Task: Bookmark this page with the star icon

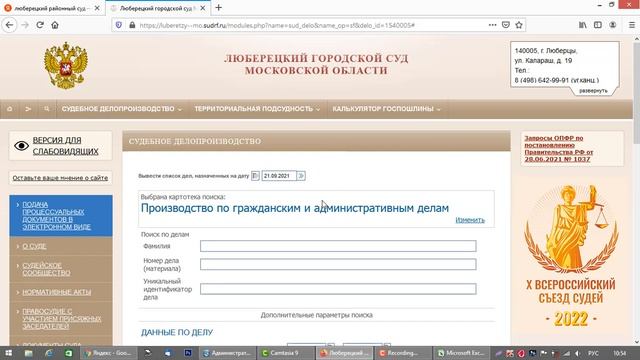Action: coord(519,25)
